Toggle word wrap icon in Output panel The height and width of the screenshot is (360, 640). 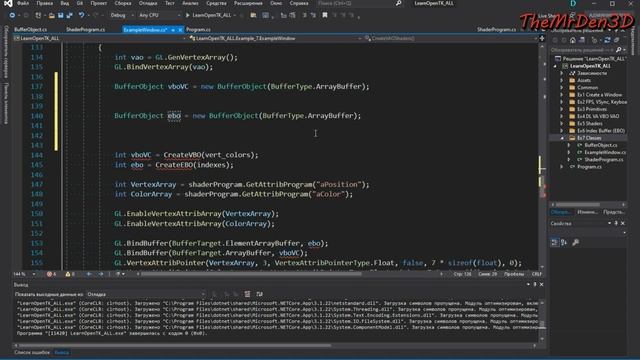click(260, 294)
